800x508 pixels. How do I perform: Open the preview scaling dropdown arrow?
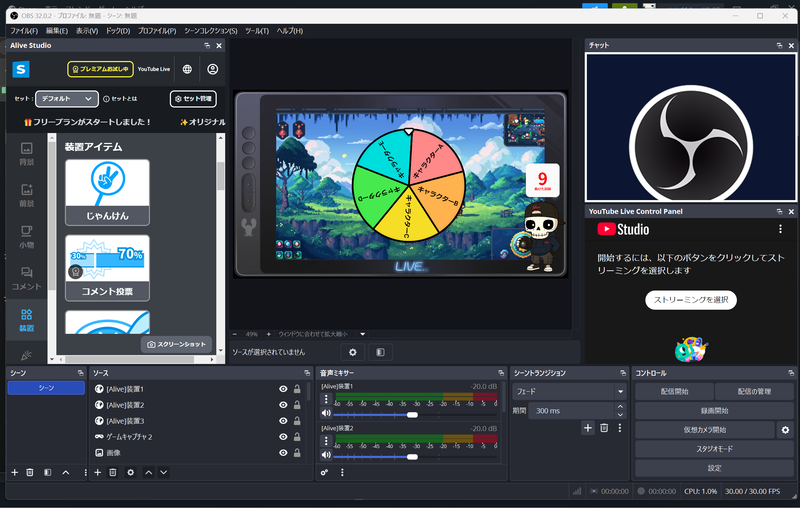[363, 334]
